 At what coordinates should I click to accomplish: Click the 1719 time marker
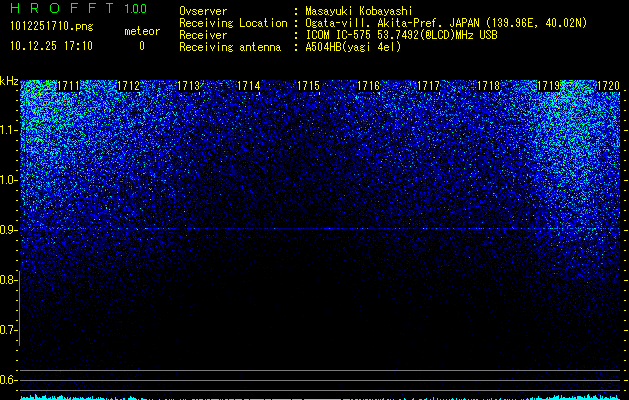[548, 85]
